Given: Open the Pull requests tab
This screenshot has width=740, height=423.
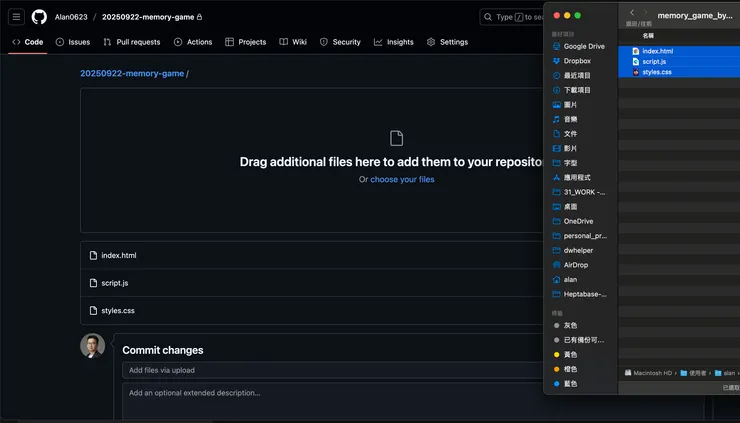Looking at the screenshot, I should click(131, 42).
